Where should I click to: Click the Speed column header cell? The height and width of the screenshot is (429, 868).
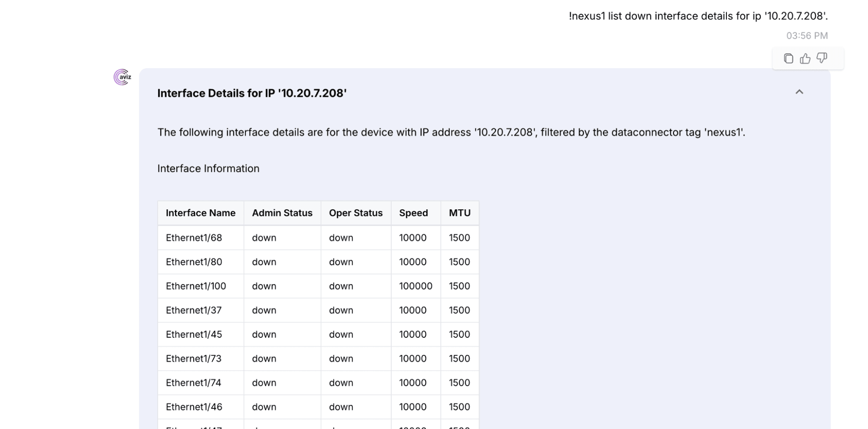coord(414,213)
